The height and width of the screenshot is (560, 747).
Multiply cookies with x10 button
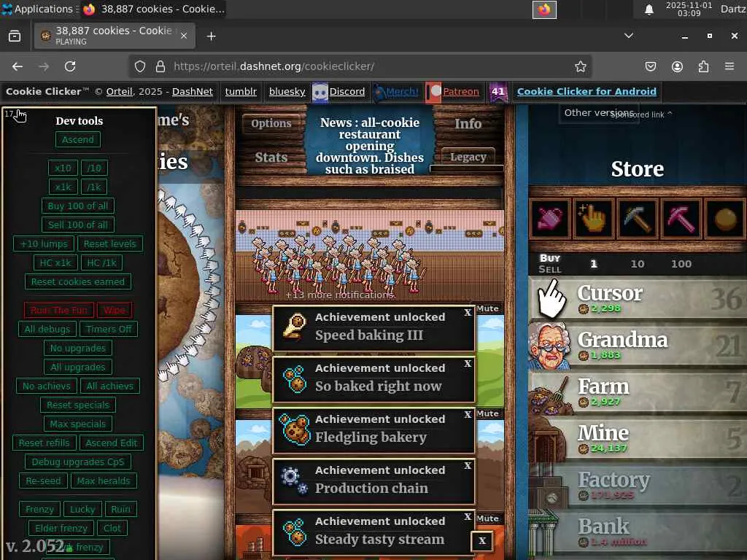click(63, 168)
